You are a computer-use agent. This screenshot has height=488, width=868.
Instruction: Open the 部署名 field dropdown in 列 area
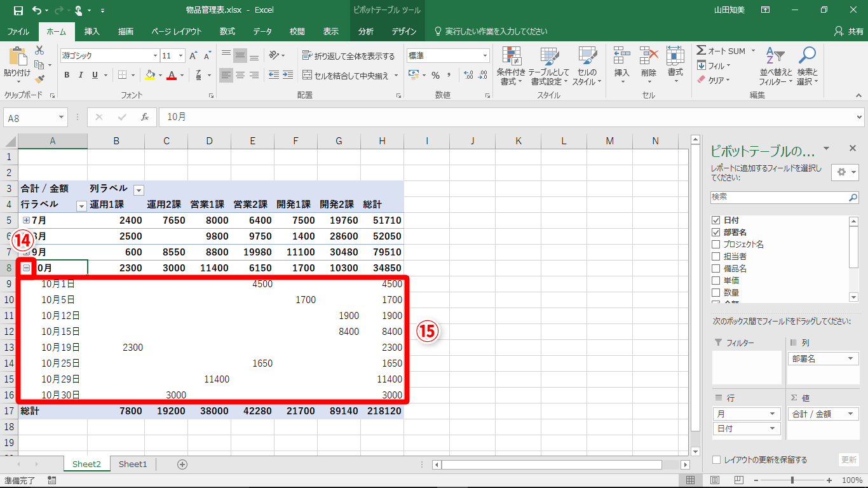pos(851,359)
